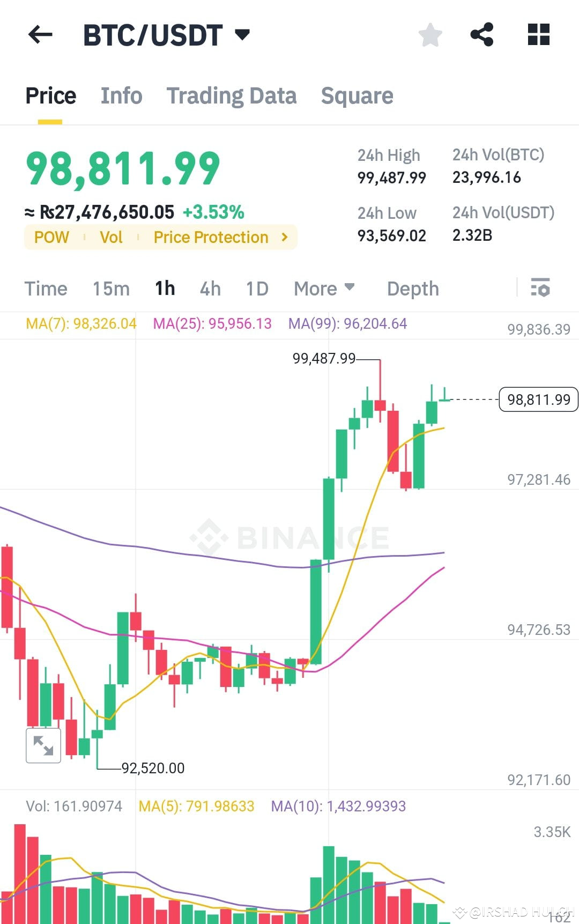Favorite BTC/USDT with the star icon
Viewport: 579px width, 924px height.
(430, 34)
